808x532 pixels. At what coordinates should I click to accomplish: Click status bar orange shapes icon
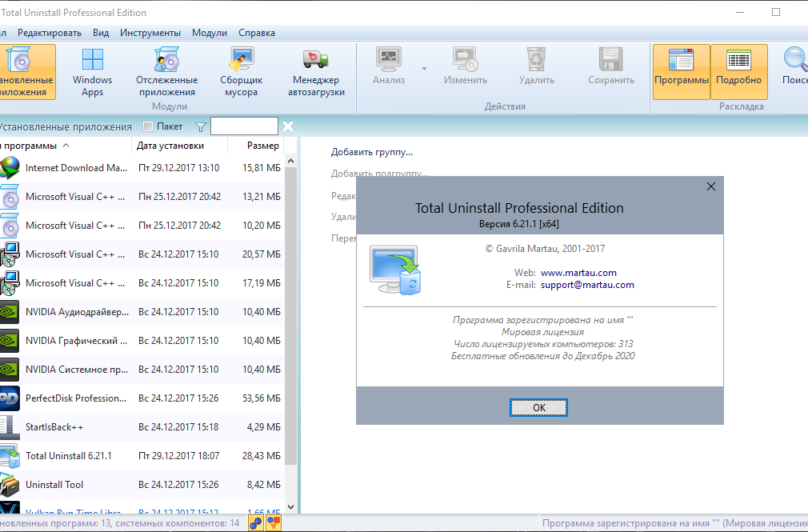(274, 523)
